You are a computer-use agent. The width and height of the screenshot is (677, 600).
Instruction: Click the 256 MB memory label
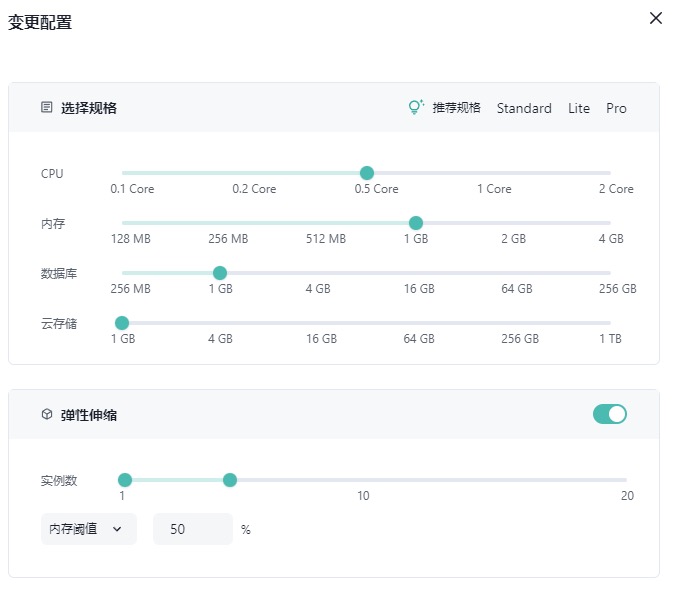click(x=228, y=239)
